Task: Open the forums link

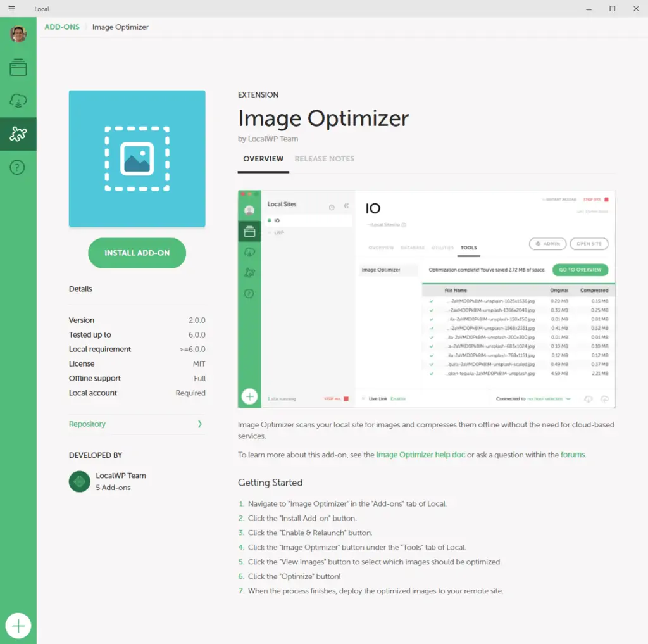Action: click(572, 455)
